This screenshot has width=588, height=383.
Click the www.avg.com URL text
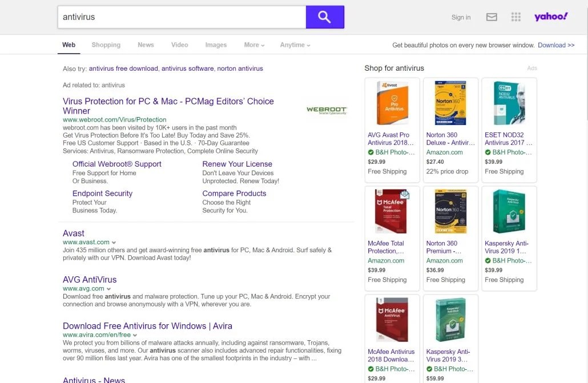[x=83, y=288]
